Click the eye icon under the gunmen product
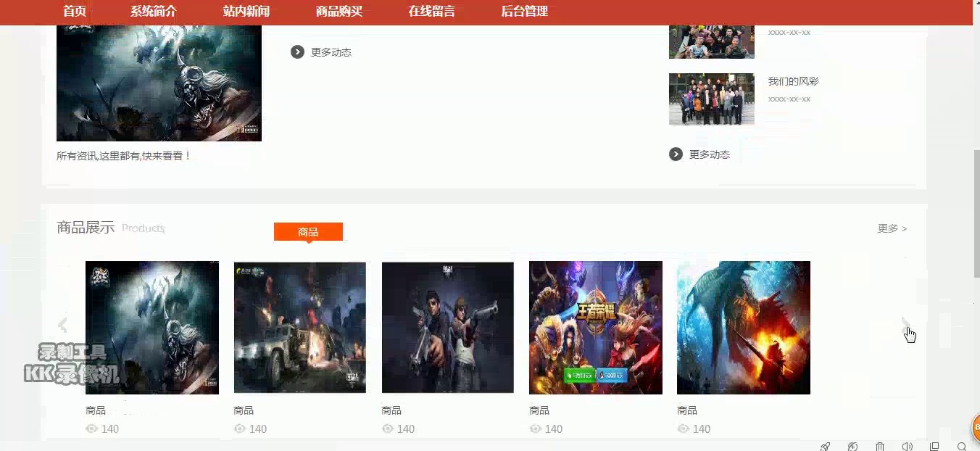 tap(387, 429)
